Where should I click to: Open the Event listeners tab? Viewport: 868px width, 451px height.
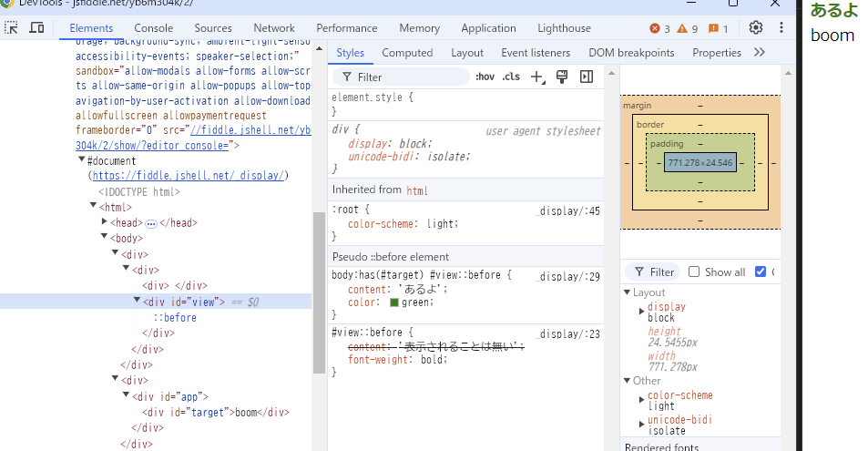536,53
